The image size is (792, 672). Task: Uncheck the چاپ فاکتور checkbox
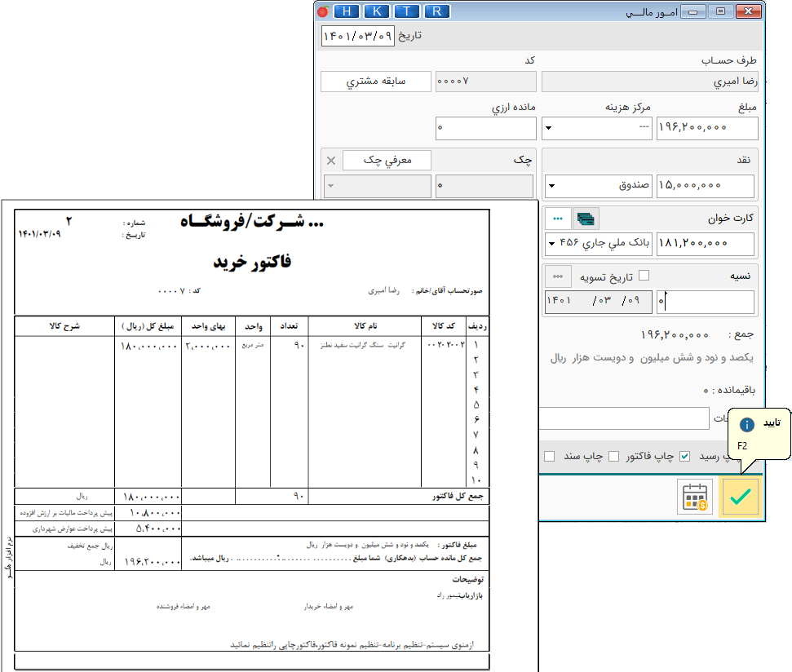point(685,455)
